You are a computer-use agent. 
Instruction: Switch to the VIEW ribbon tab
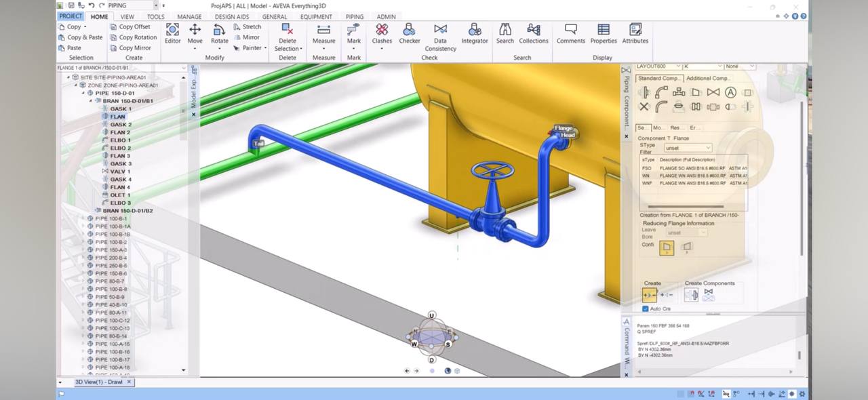[127, 17]
